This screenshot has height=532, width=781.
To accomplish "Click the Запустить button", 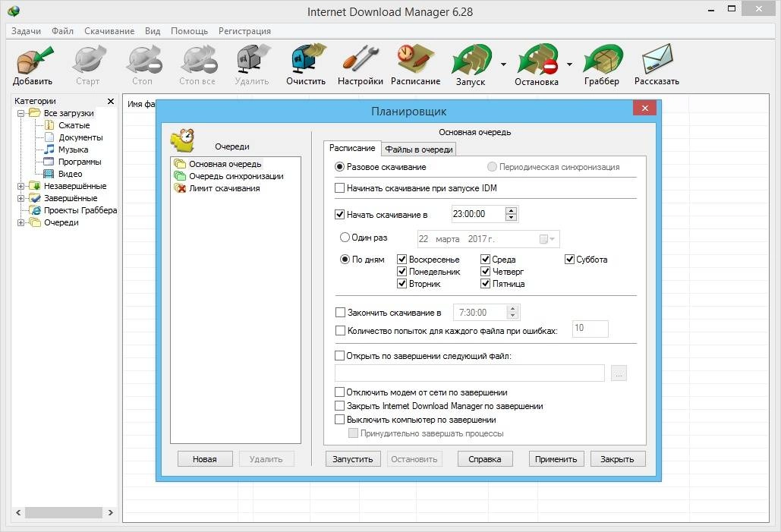I will (x=353, y=459).
